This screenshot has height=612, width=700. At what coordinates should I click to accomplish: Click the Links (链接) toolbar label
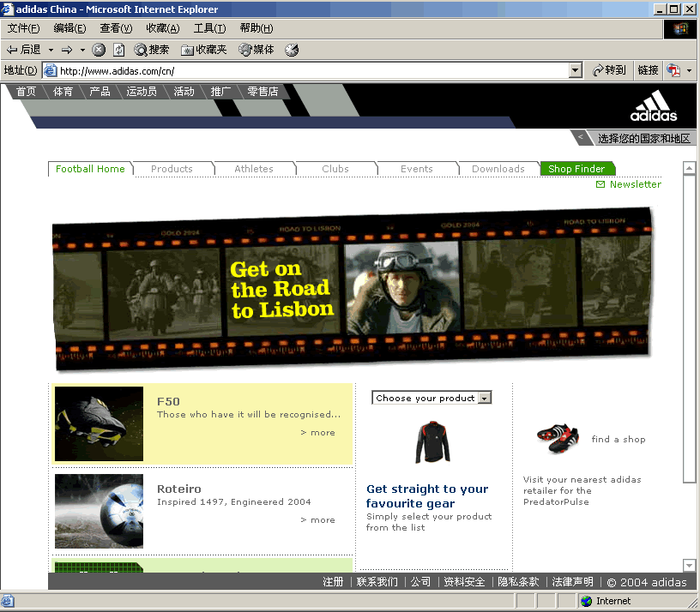point(649,70)
